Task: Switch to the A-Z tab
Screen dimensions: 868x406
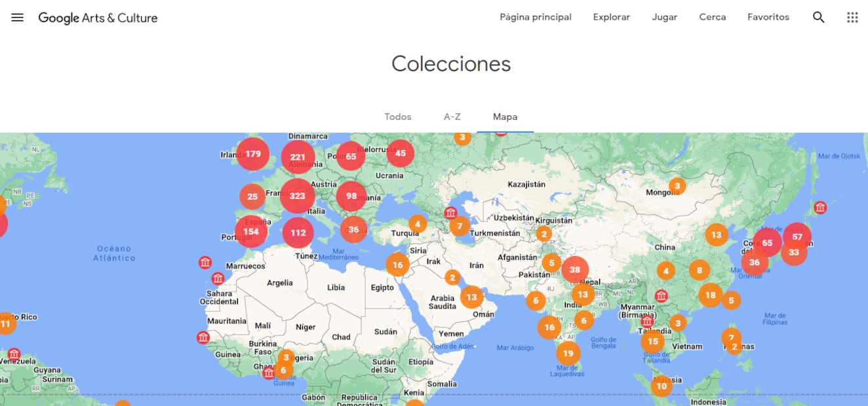Action: pos(452,117)
